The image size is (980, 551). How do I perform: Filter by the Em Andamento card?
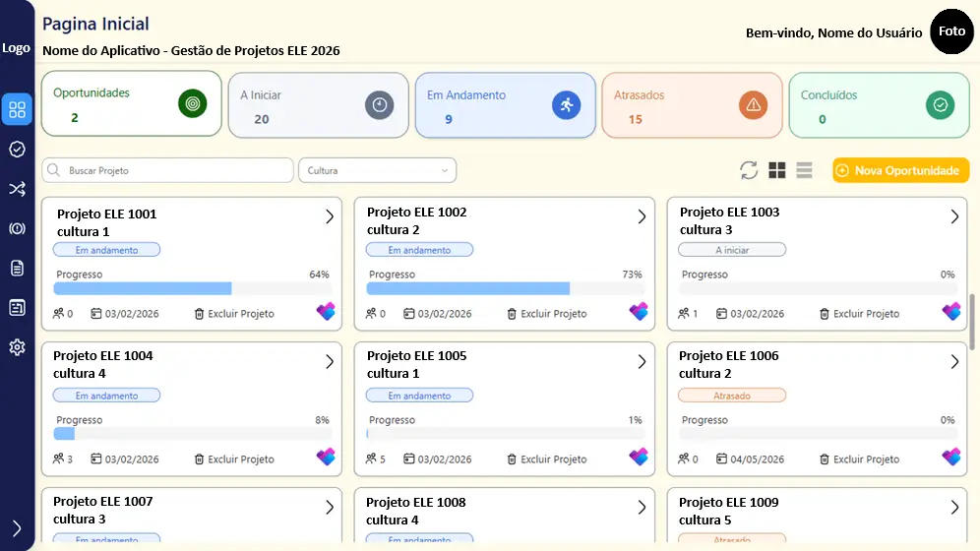coord(505,105)
